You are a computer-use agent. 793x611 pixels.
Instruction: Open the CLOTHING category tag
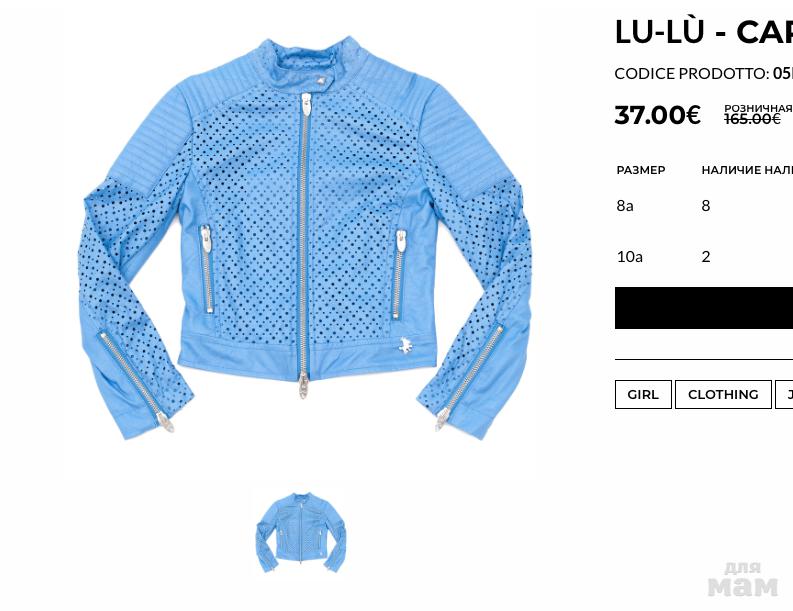click(x=723, y=395)
